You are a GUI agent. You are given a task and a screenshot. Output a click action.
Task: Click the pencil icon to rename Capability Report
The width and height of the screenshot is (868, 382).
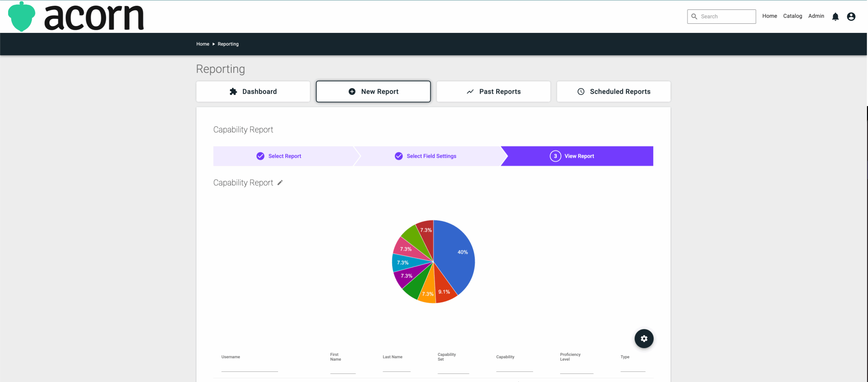tap(280, 183)
